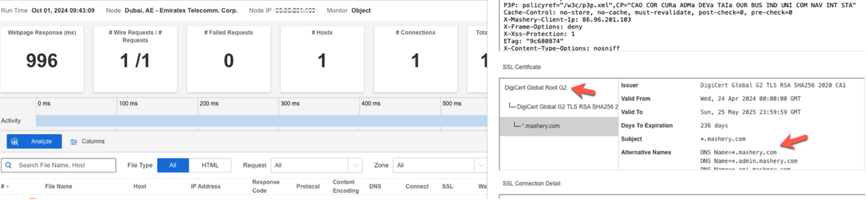Switch file type filter to HTML
The height and width of the screenshot is (200, 868).
(x=210, y=165)
